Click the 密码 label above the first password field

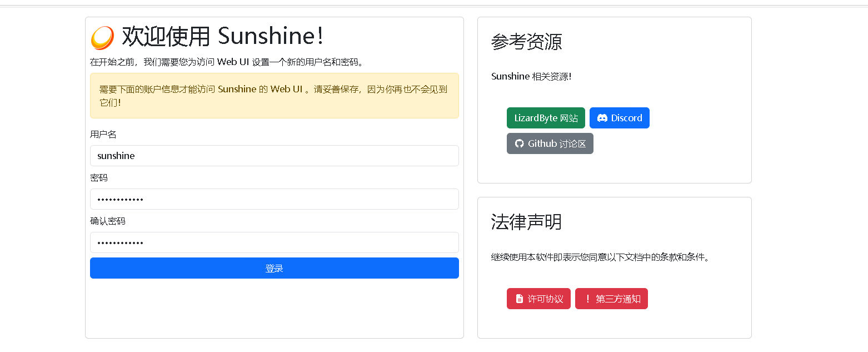99,178
